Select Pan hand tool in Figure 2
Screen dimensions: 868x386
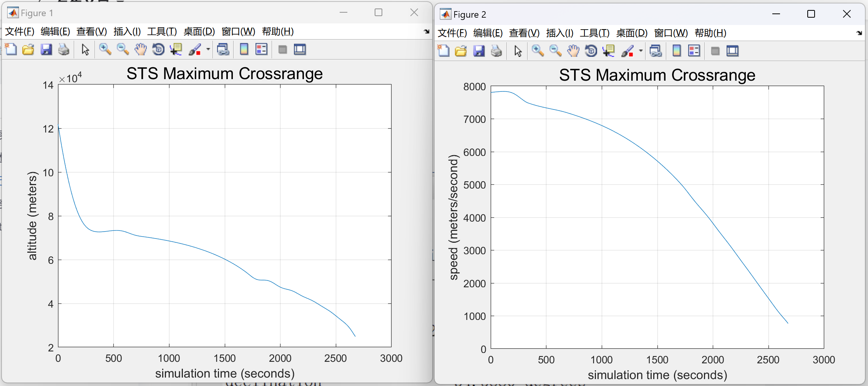pos(573,51)
